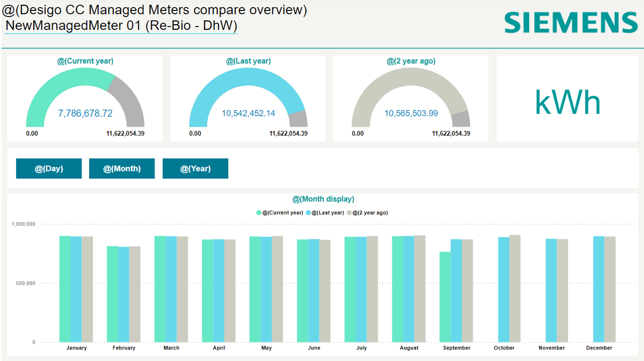644x361 pixels.
Task: Select the @(Year) button
Action: (x=195, y=169)
